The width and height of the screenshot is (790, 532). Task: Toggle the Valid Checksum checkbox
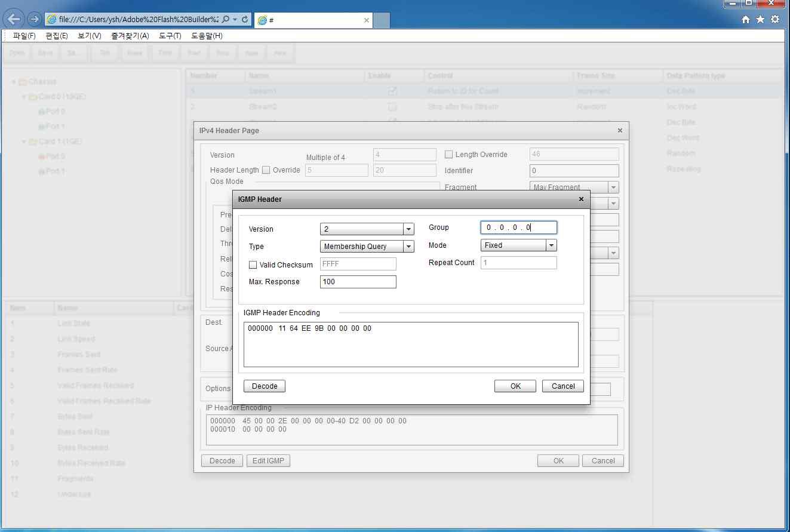click(253, 265)
